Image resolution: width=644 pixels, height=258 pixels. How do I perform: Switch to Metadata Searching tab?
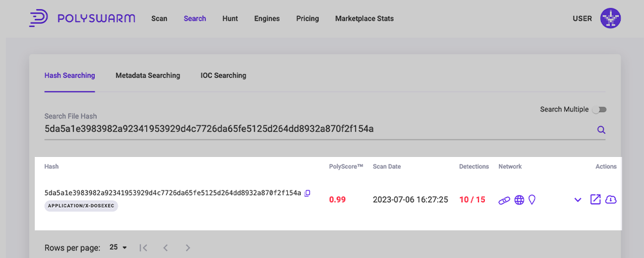[148, 75]
